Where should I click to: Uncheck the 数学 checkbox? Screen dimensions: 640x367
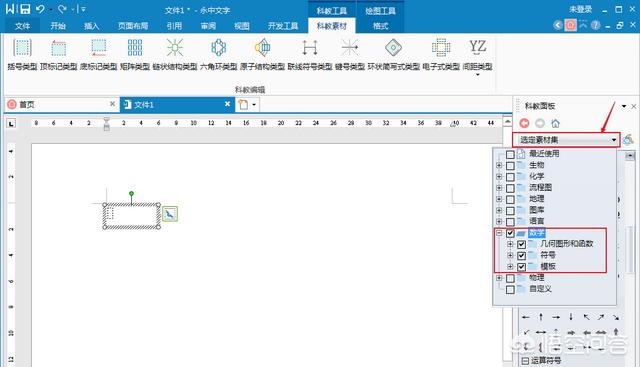510,233
